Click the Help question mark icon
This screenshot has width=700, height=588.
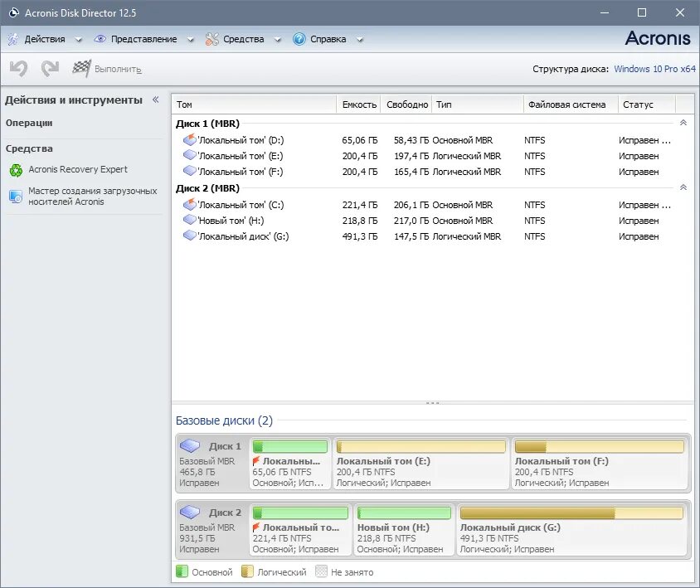click(x=299, y=39)
